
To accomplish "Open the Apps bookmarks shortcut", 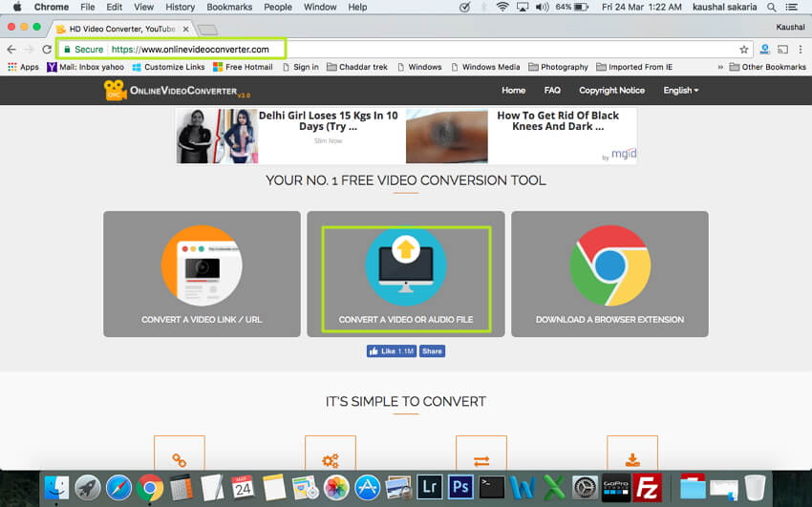I will [x=23, y=67].
